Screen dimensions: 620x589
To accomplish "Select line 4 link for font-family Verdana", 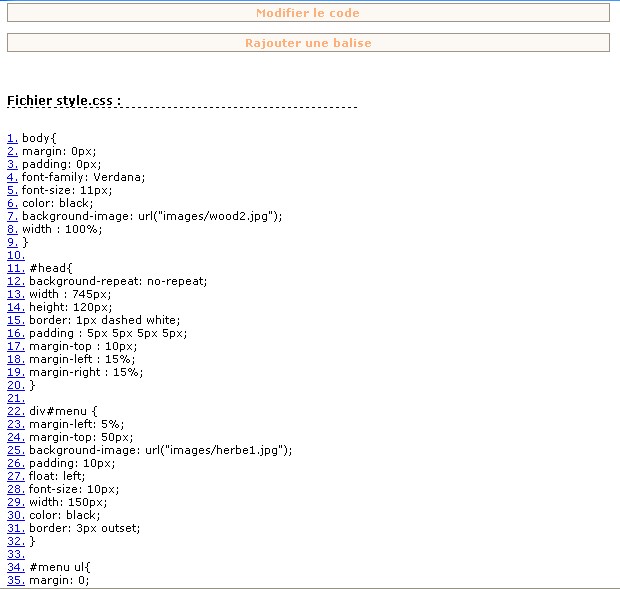I will [12, 177].
